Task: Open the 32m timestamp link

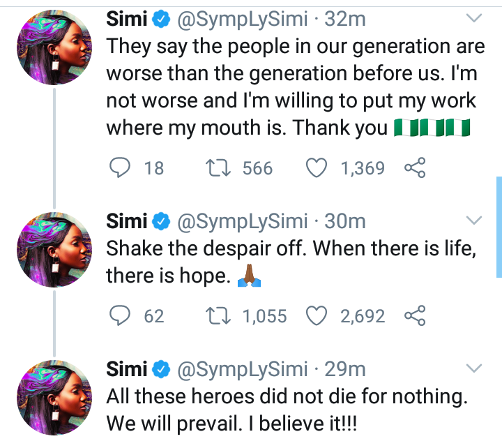Action: pyautogui.click(x=345, y=20)
